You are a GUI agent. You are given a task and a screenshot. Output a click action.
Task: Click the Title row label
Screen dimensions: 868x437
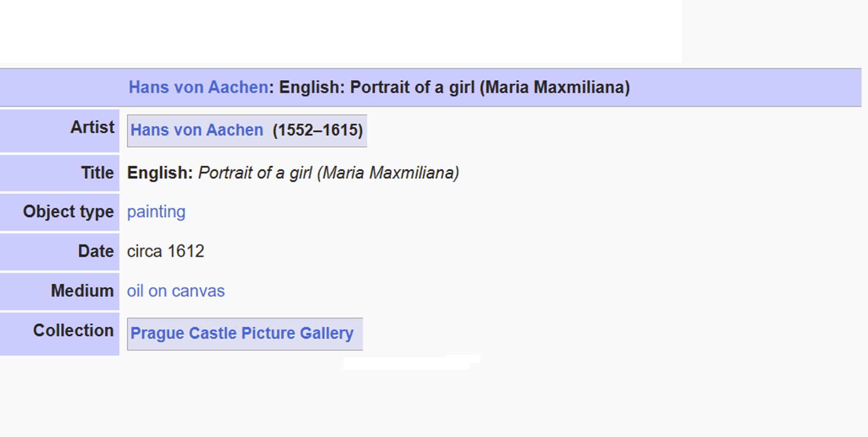tap(97, 173)
